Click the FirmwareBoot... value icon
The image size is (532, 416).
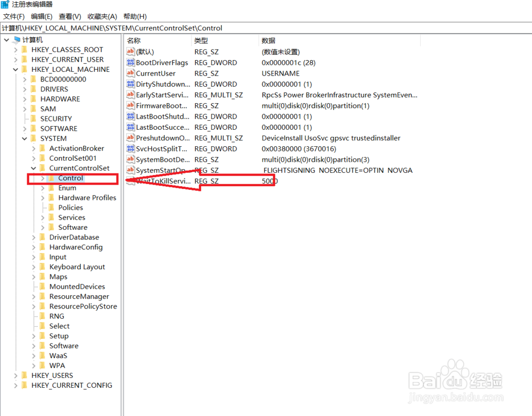pos(130,105)
